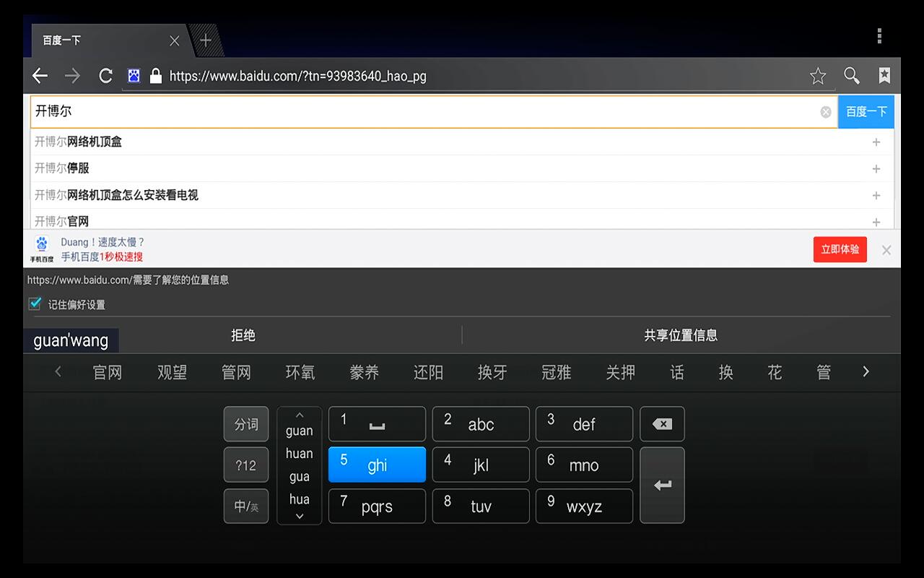Navigate back to the previous page
Screen dimensions: 924x578
39,75
